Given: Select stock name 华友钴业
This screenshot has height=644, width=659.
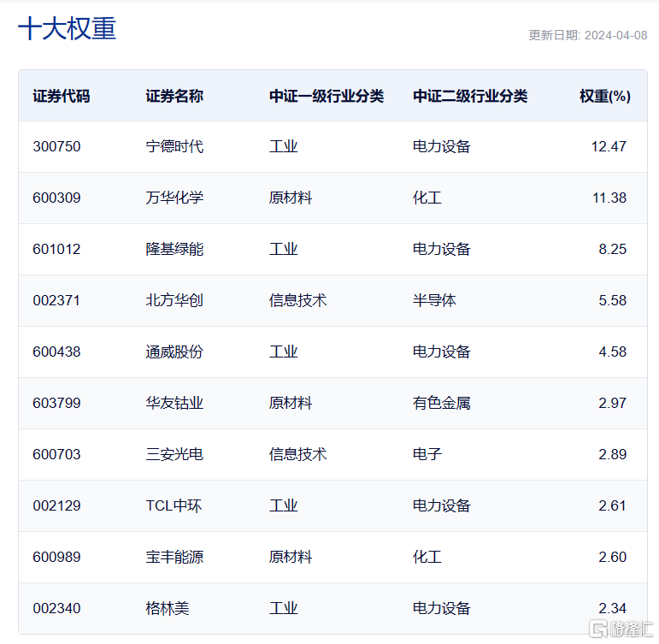Looking at the screenshot, I should pyautogui.click(x=174, y=403).
